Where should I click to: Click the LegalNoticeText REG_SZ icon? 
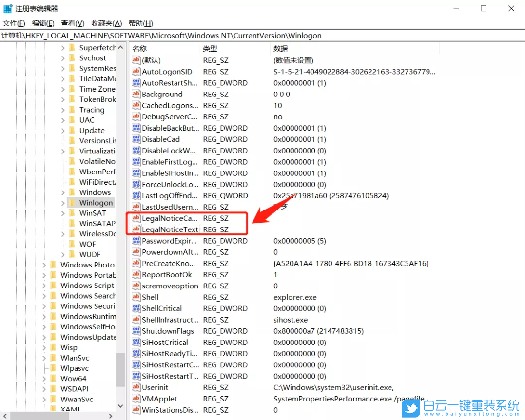tap(136, 229)
